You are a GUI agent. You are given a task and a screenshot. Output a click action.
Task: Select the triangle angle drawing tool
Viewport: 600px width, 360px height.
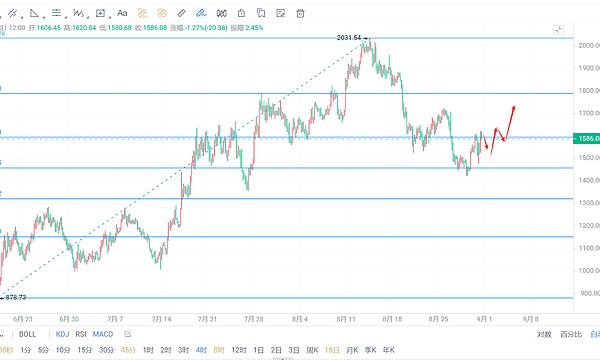(x=34, y=13)
